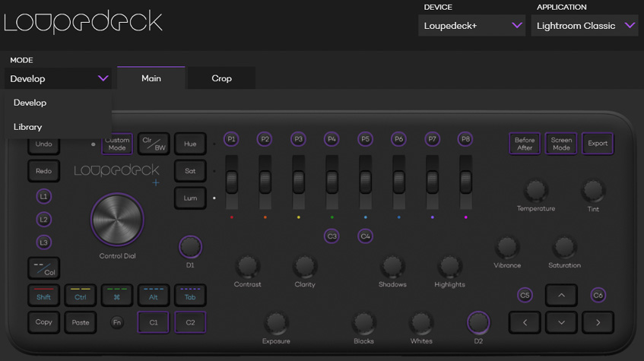Click the Screen Mode key
This screenshot has height=361, width=644.
[x=561, y=144]
